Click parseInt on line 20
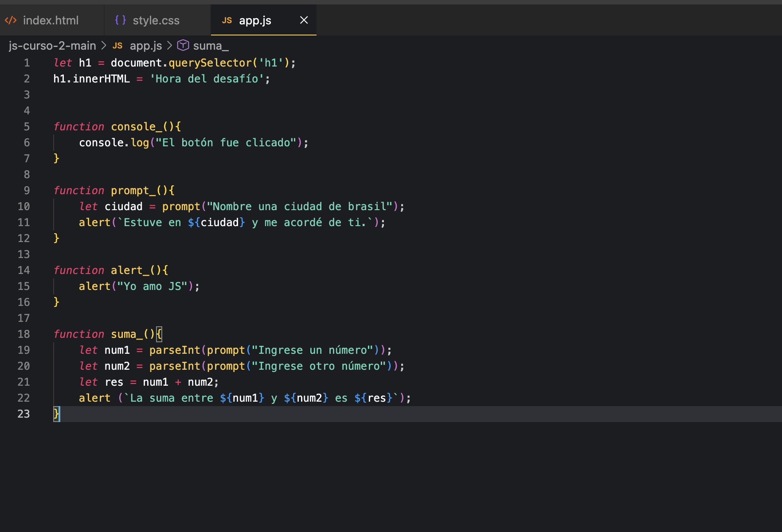Screen dimensions: 782x532 pyautogui.click(x=175, y=366)
